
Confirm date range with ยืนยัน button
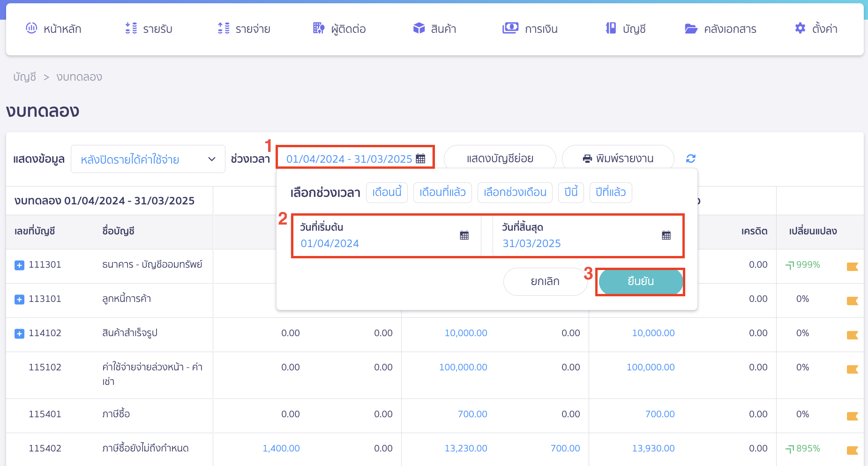click(x=640, y=281)
